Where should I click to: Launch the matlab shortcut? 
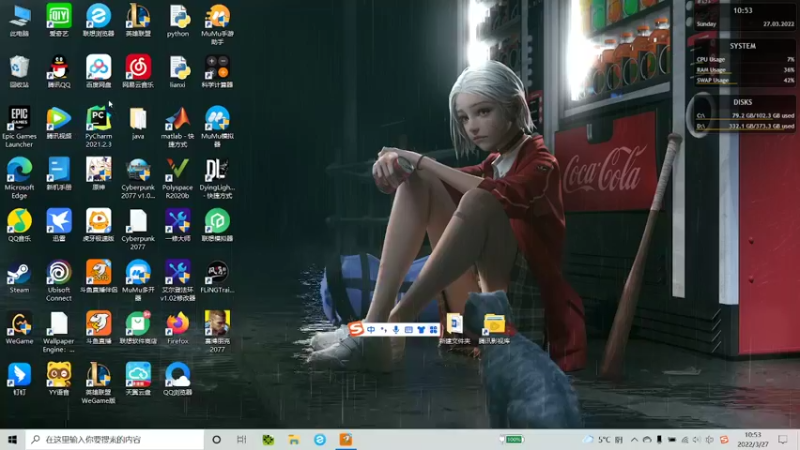[x=178, y=127]
